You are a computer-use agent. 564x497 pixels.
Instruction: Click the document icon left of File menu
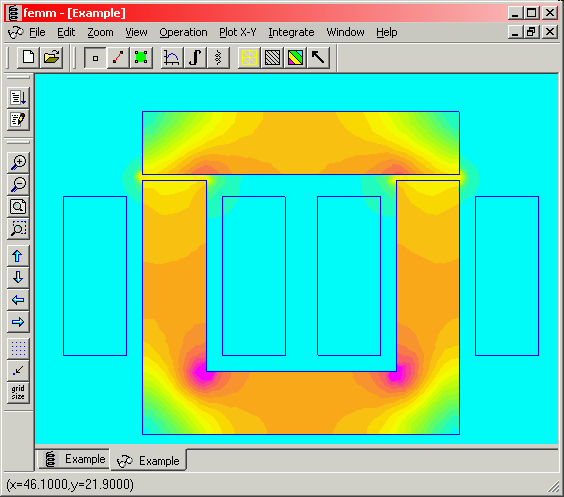[x=15, y=33]
